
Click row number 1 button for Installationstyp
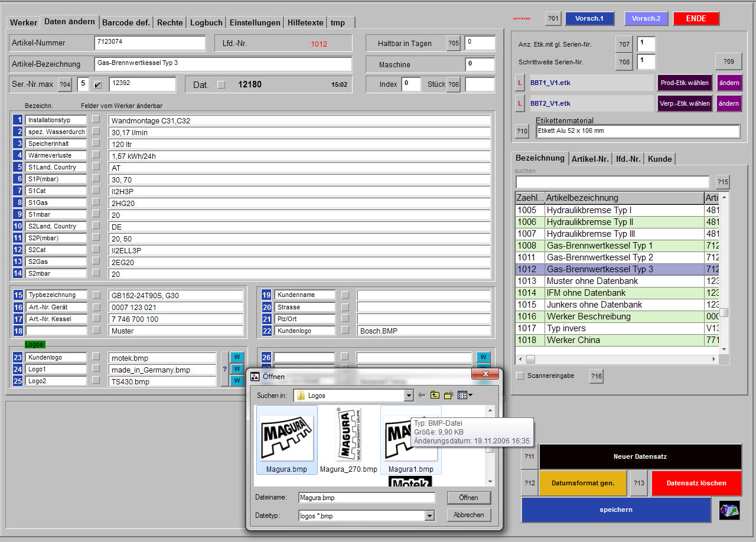click(x=19, y=120)
